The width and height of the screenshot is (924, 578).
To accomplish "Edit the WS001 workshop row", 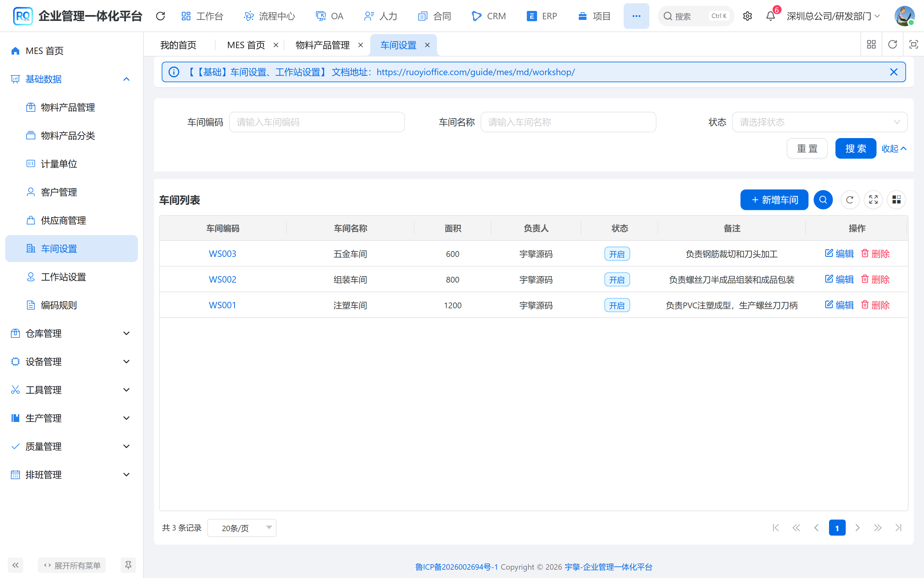I will (839, 305).
